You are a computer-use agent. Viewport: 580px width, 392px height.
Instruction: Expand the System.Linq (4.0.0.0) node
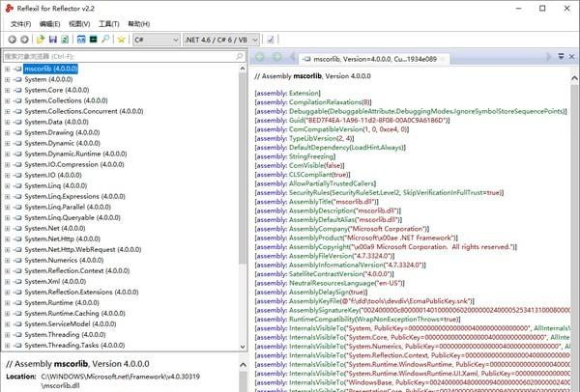8,185
